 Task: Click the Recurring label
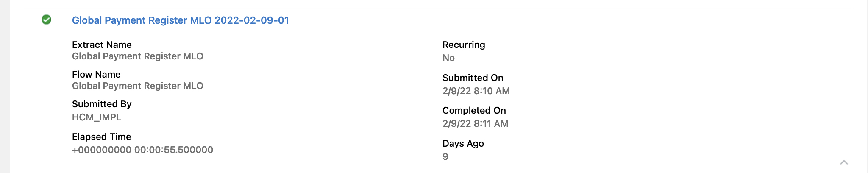point(464,45)
